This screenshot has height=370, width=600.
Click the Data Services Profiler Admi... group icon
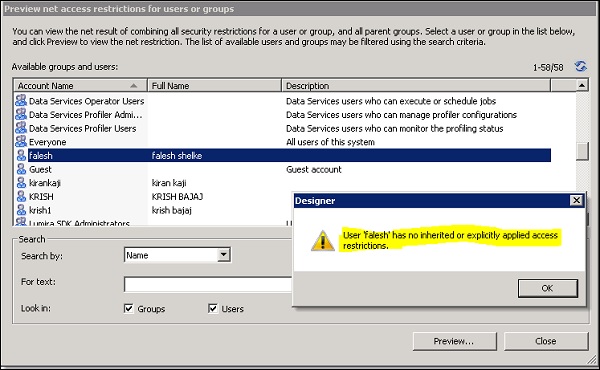(x=21, y=114)
